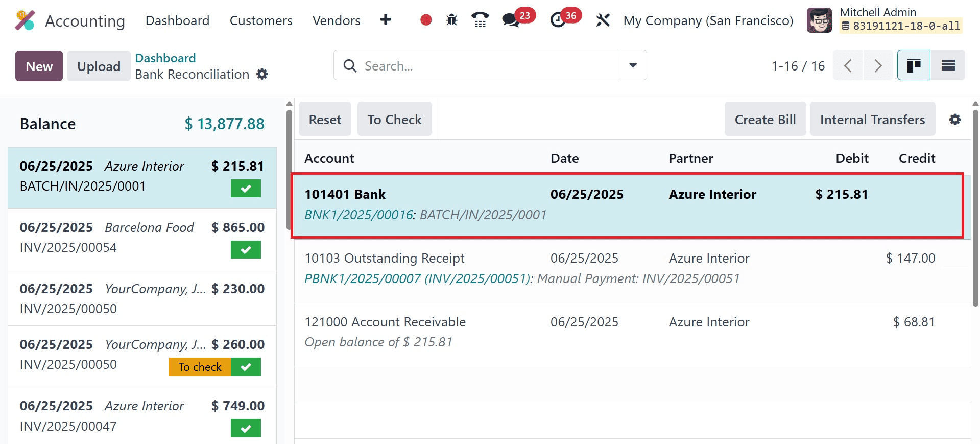980x444 pixels.
Task: Click the Balance $ 13,877.88 amount
Action: point(224,124)
